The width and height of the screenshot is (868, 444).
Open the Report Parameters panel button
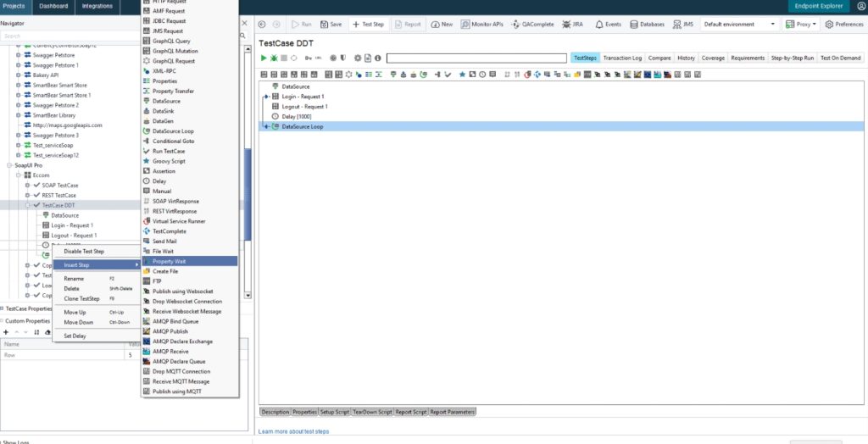pyautogui.click(x=453, y=412)
